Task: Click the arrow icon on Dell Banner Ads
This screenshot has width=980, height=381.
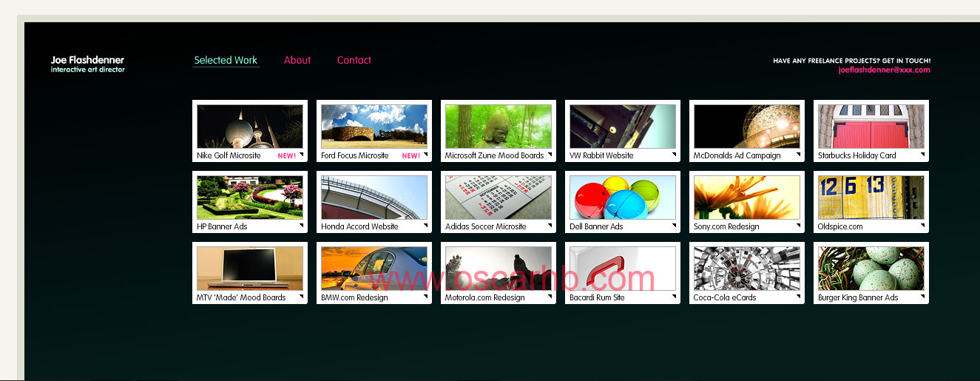Action: [x=674, y=225]
